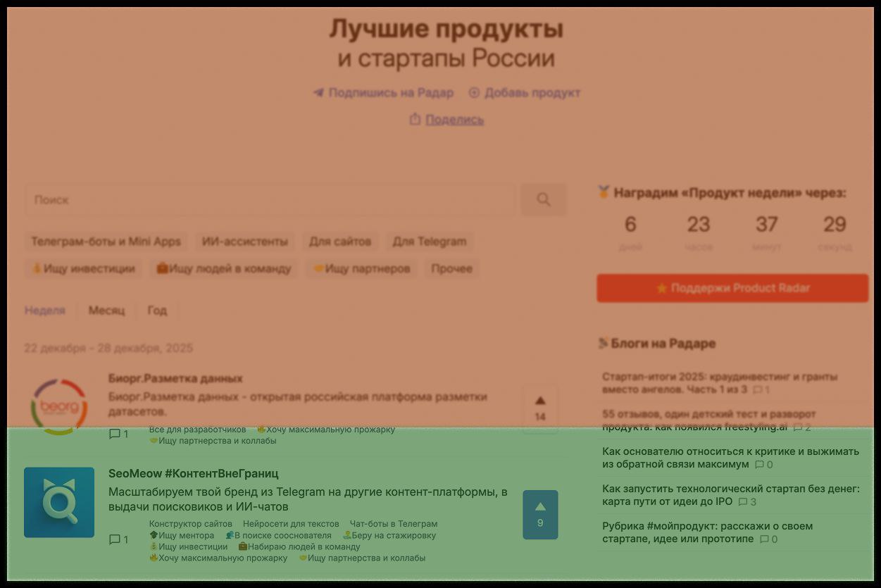
Task: Click Хочу максимальную прожарку tag on Биорг
Action: pyautogui.click(x=326, y=430)
